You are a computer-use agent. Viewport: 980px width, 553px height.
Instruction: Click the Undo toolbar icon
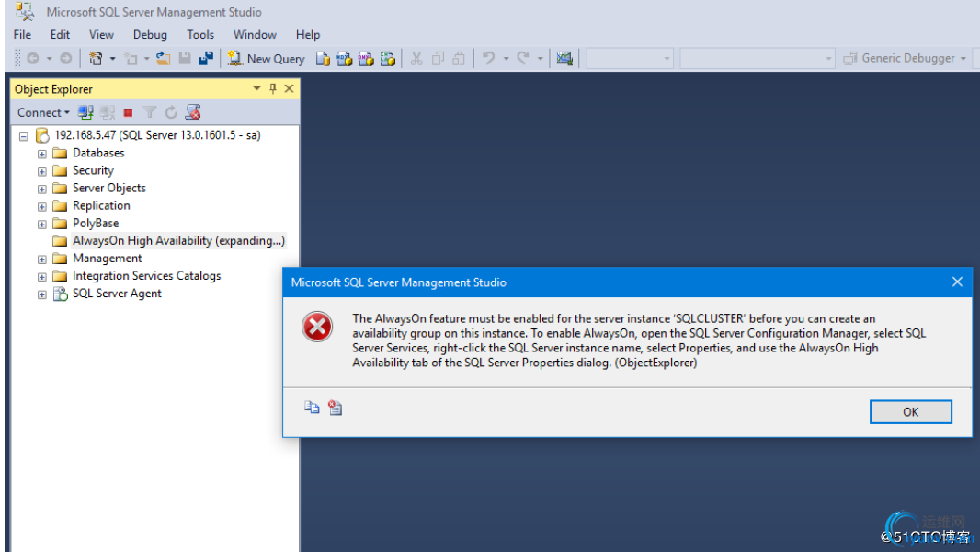pyautogui.click(x=489, y=59)
